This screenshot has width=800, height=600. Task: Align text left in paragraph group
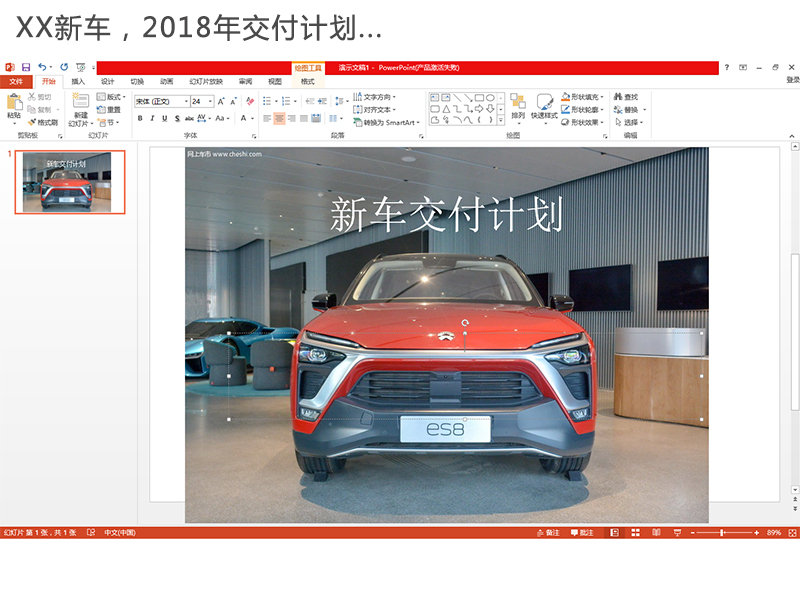[267, 118]
